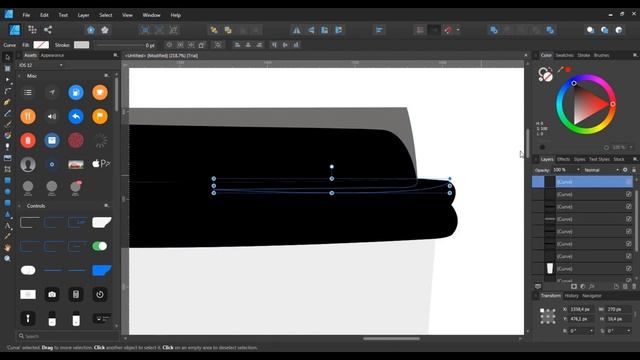The height and width of the screenshot is (360, 640).
Task: Select the Artistic Text tool
Action: pyautogui.click(x=7, y=225)
